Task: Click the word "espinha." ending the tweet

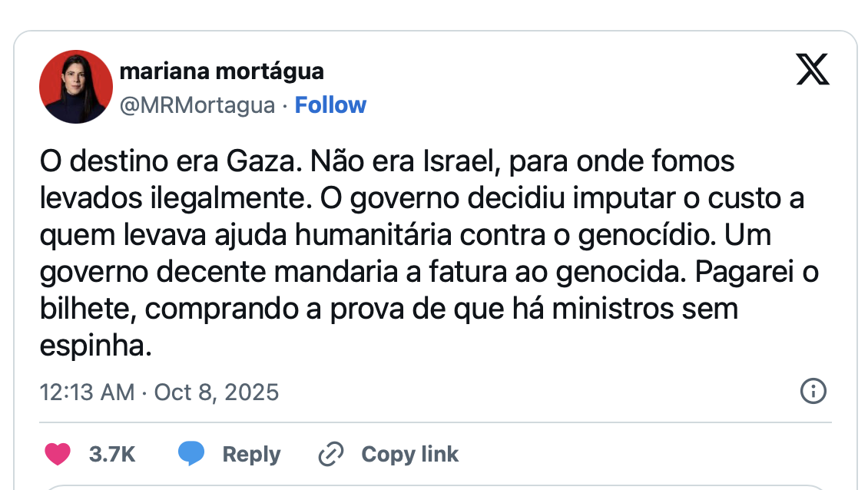Action: tap(91, 346)
